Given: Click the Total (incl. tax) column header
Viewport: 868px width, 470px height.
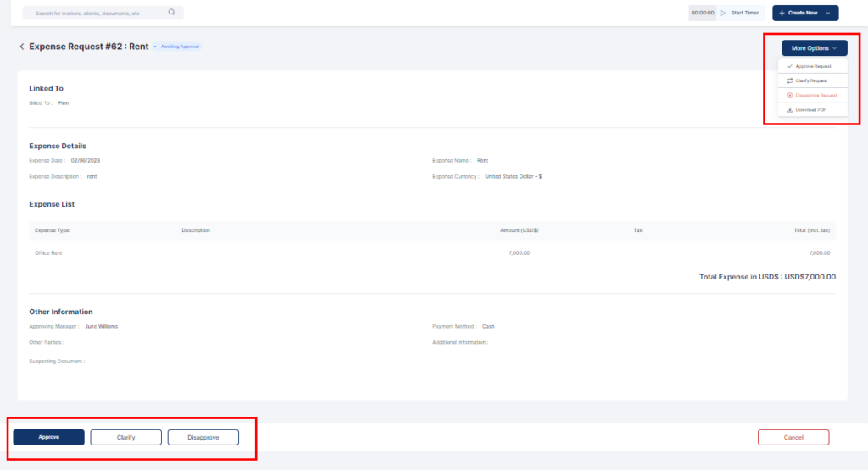Looking at the screenshot, I should 811,230.
